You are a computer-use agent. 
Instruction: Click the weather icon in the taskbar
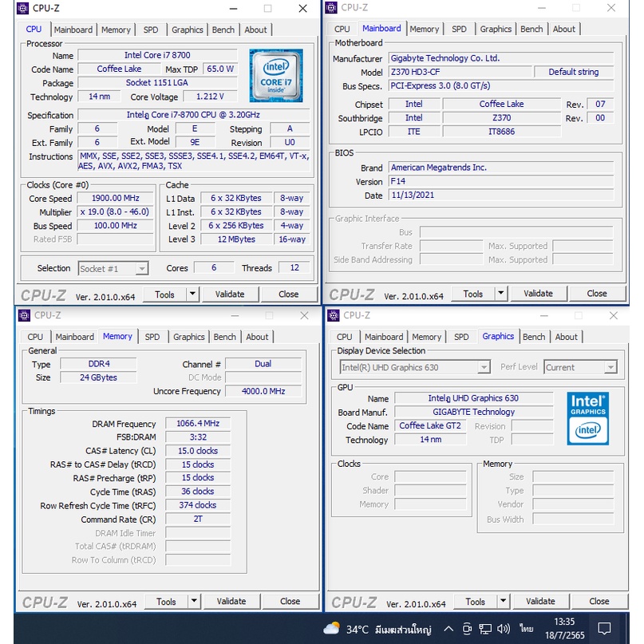tap(331, 628)
